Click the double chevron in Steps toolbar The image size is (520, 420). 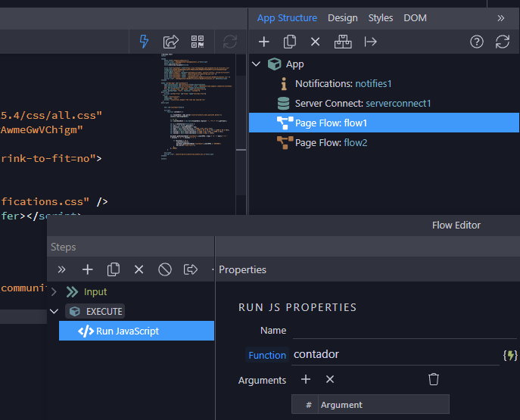coord(61,269)
